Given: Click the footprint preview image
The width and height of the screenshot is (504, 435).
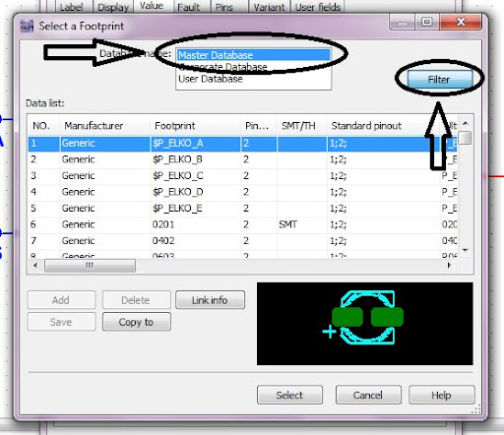Looking at the screenshot, I should click(365, 324).
